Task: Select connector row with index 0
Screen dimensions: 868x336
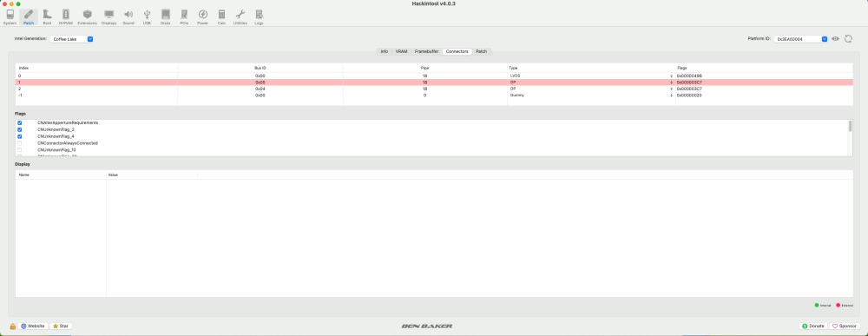Action: [434, 76]
